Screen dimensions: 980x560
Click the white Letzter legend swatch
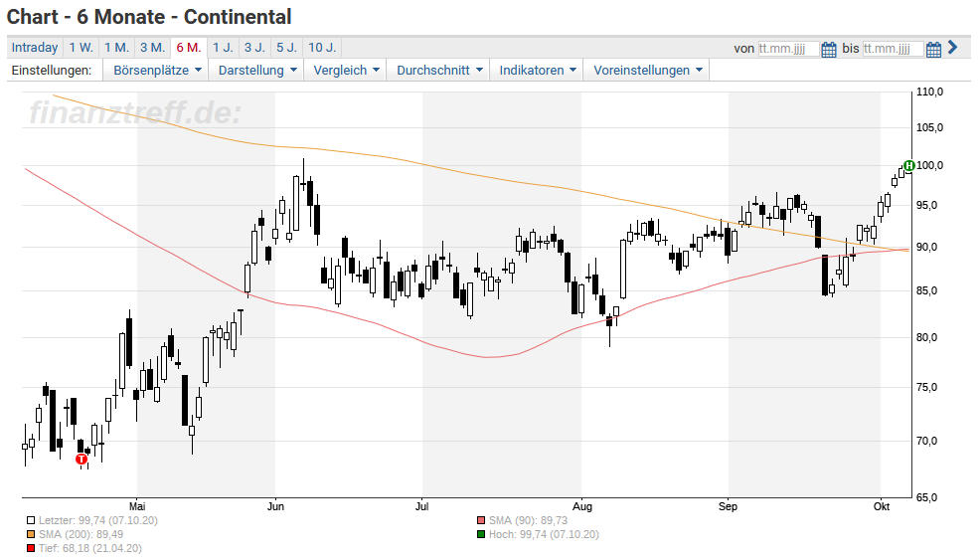tap(31, 520)
